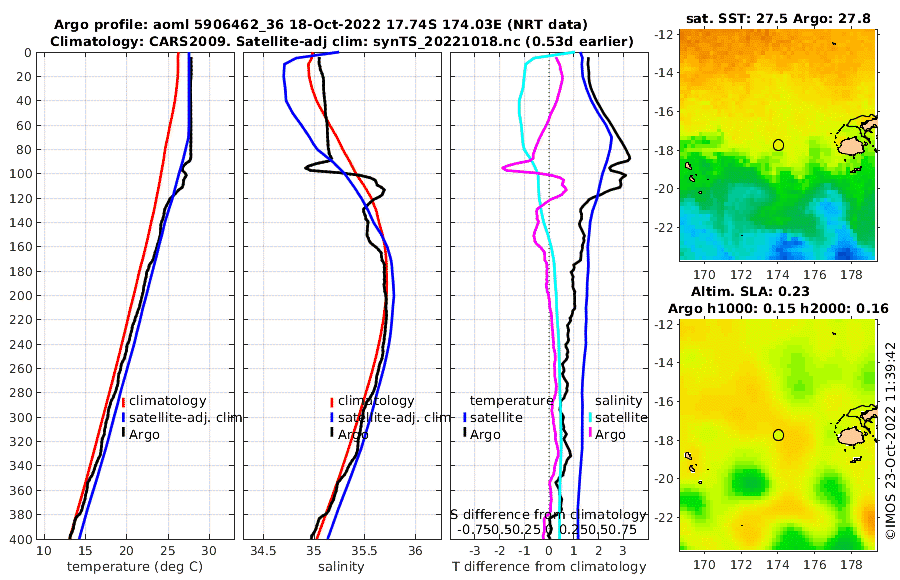
Task: Click the 'salinity' x-axis label
Action: [x=341, y=567]
